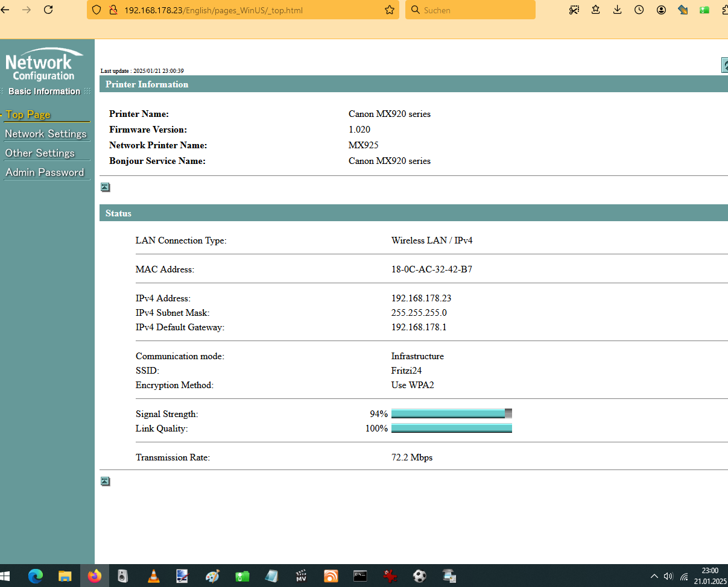Open the printer device app in taskbar

[449, 576]
